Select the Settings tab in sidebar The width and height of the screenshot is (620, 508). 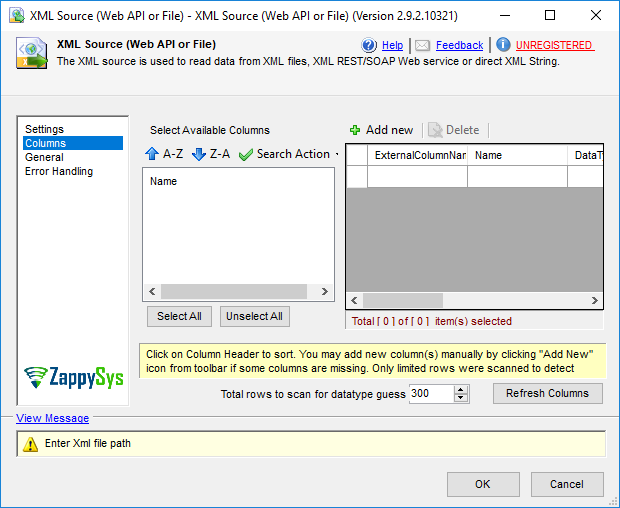[x=44, y=129]
